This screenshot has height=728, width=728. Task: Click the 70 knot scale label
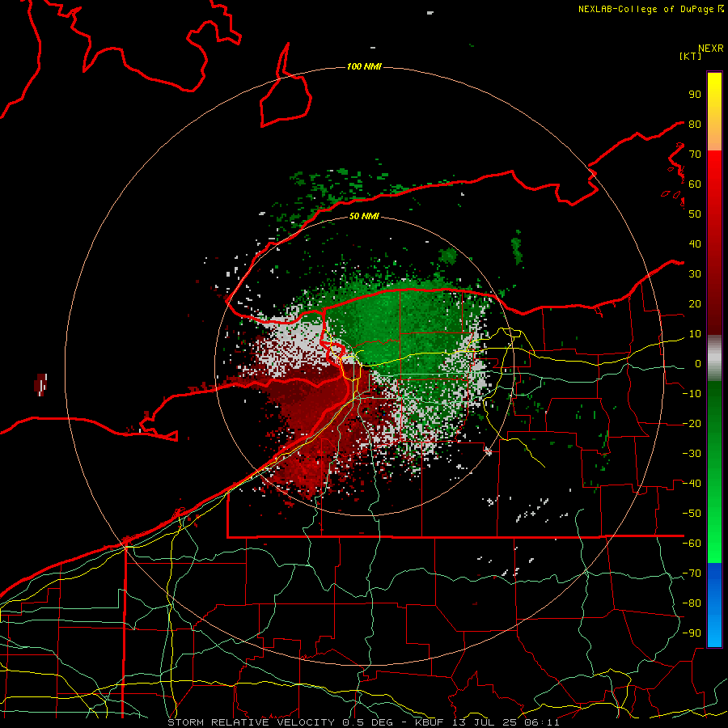coord(695,154)
